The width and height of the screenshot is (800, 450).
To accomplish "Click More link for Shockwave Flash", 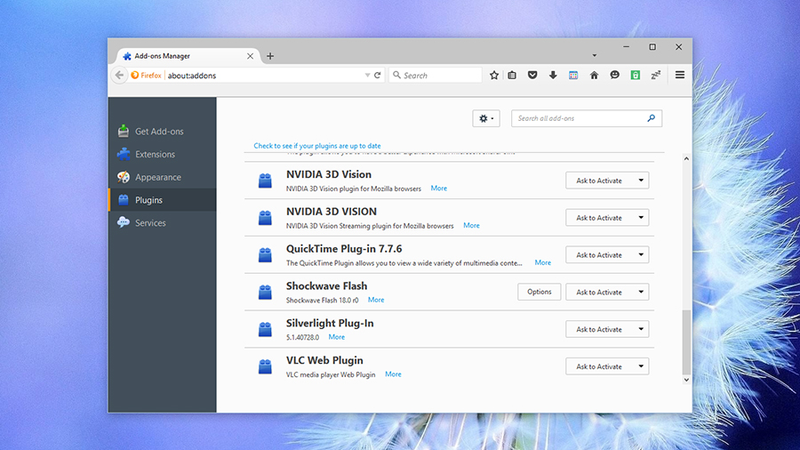I will (x=376, y=300).
